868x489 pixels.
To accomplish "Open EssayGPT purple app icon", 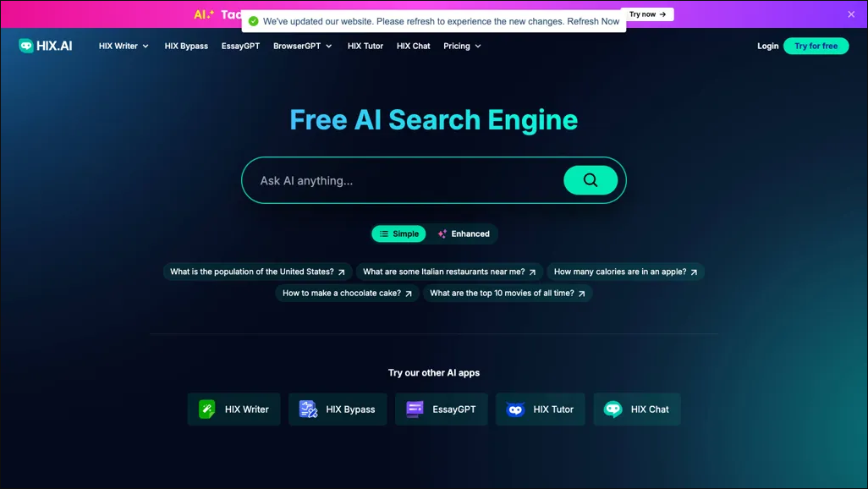I will point(415,409).
